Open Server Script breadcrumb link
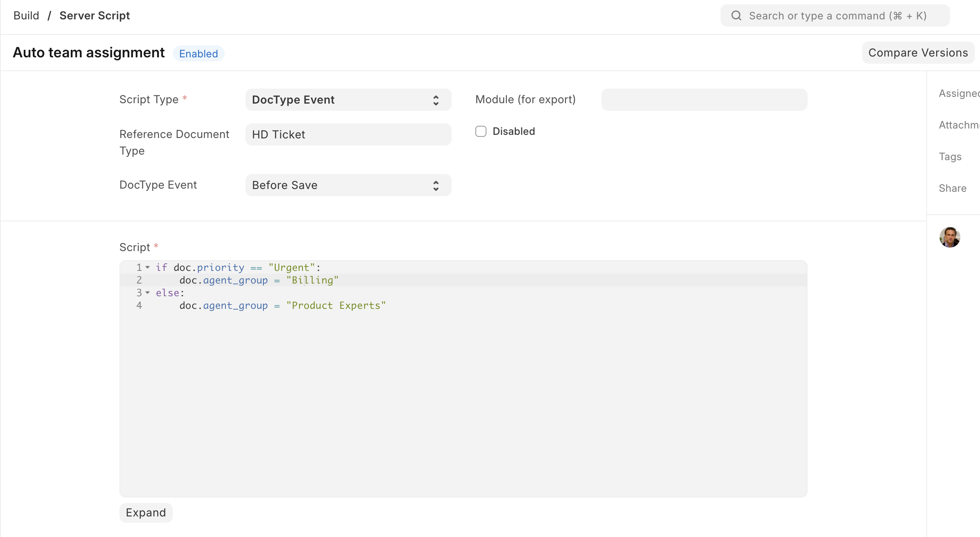 95,16
